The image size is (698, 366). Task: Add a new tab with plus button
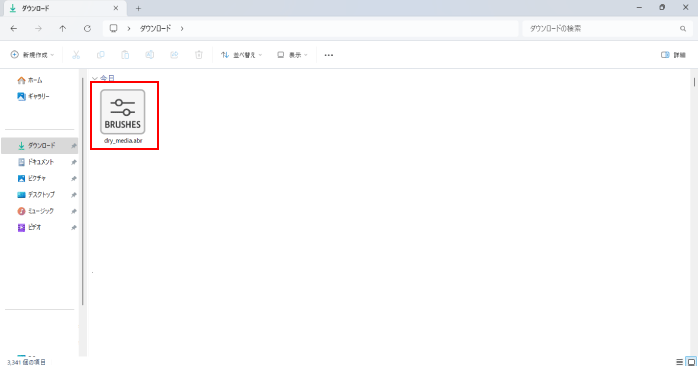[138, 8]
